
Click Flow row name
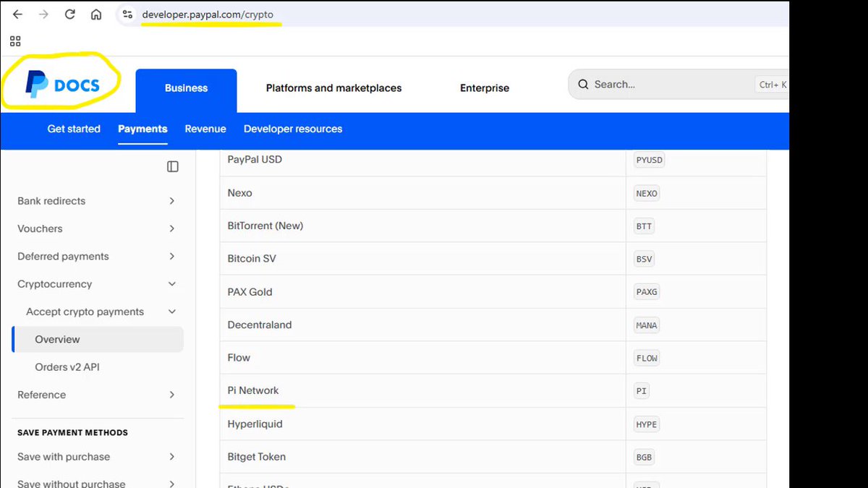click(239, 357)
